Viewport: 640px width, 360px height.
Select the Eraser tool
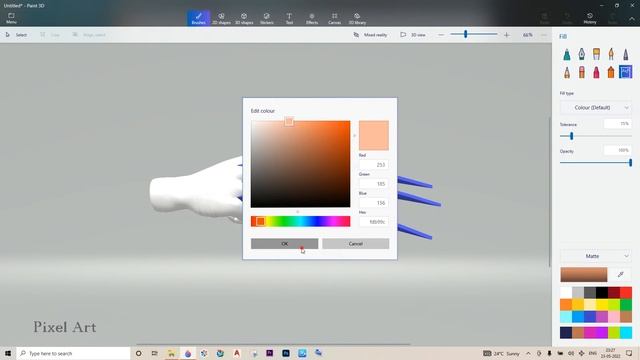tap(582, 72)
